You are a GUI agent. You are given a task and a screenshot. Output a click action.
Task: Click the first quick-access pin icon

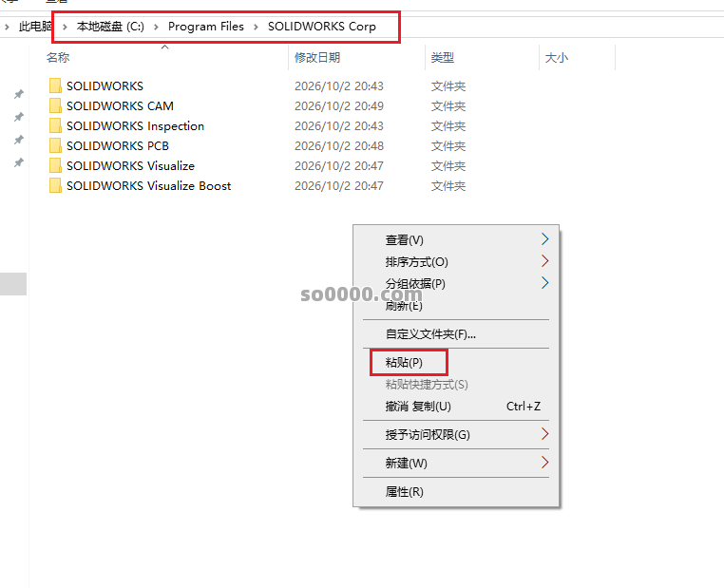18,94
